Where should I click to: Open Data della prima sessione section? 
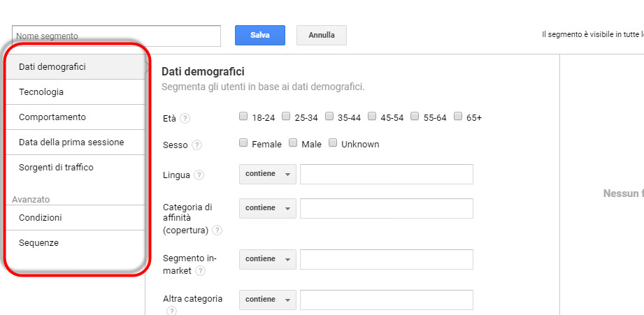pos(75,142)
